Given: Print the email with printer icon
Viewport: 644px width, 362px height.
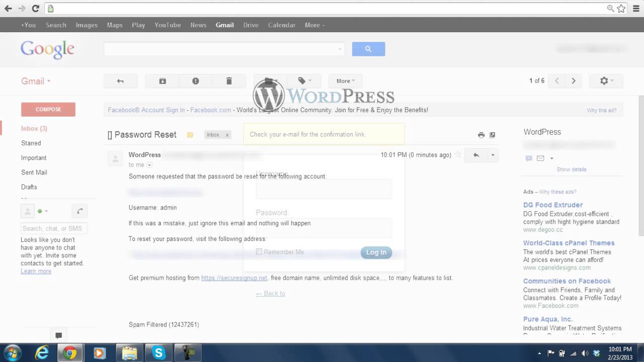Looking at the screenshot, I should [481, 135].
